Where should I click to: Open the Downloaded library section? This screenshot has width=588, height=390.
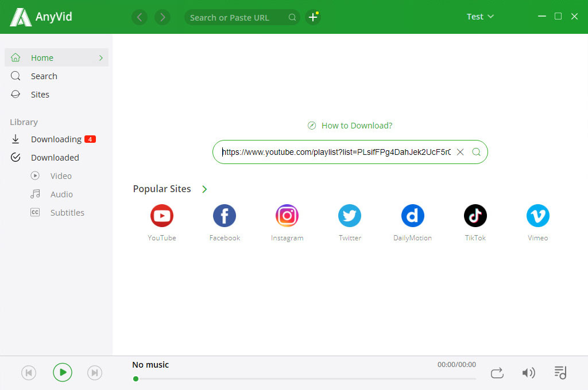(x=57, y=157)
